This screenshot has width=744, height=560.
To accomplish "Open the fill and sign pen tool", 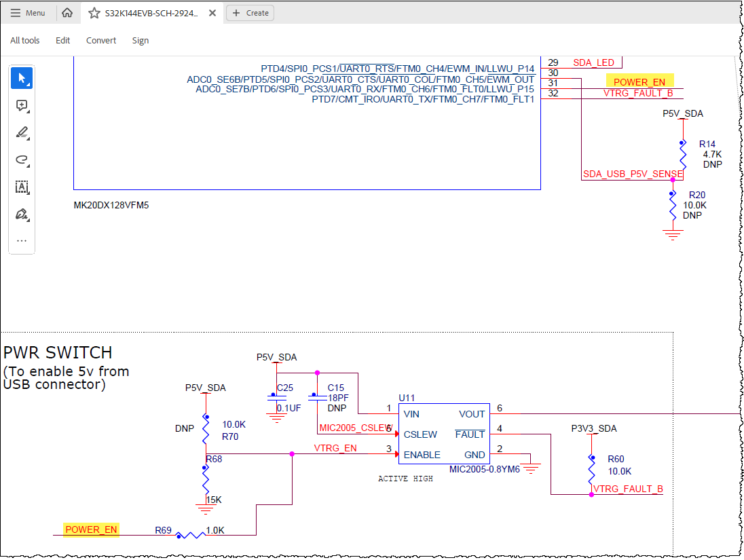I will 22,214.
